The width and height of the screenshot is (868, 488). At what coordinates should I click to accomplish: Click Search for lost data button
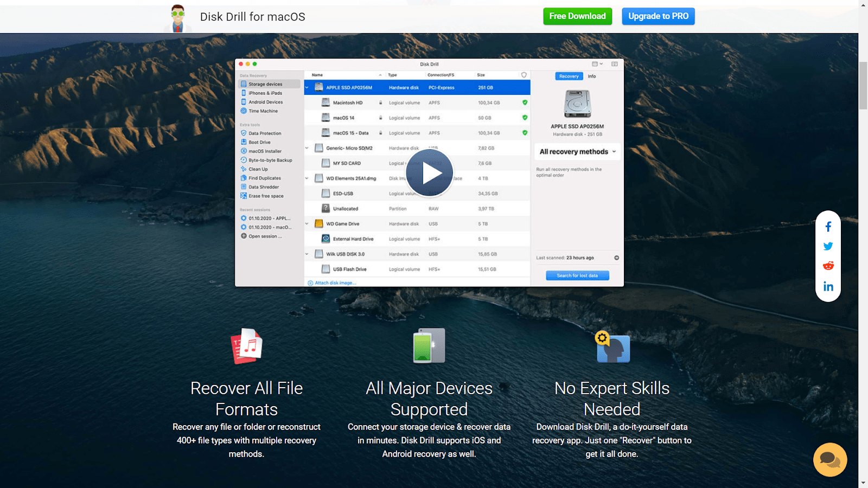pos(577,275)
